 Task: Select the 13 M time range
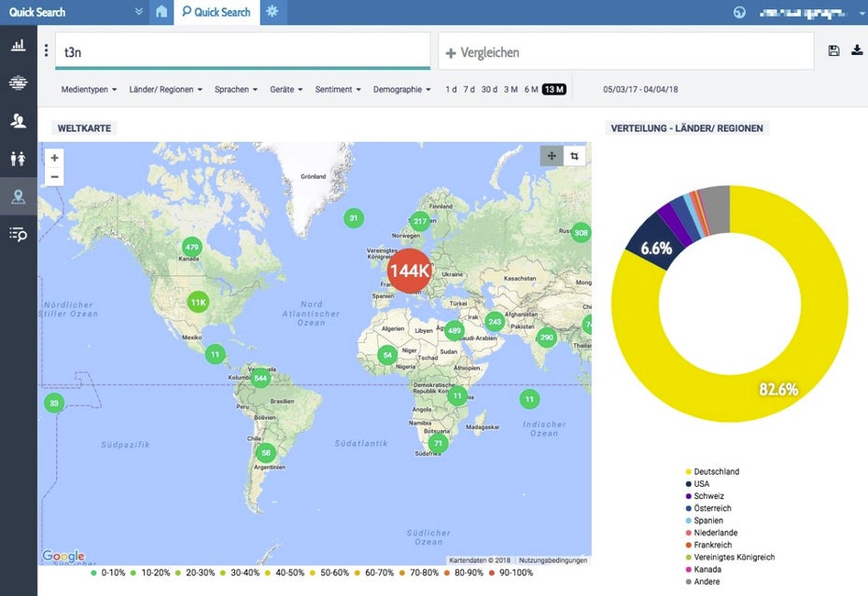(x=553, y=90)
